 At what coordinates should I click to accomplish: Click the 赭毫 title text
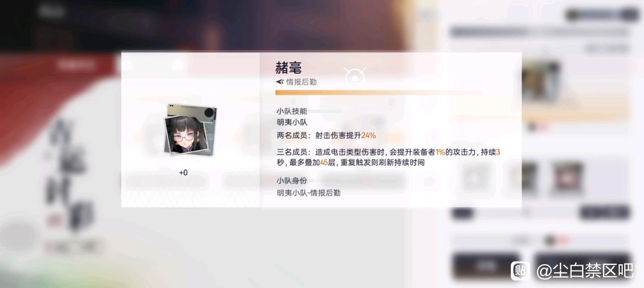tap(288, 68)
